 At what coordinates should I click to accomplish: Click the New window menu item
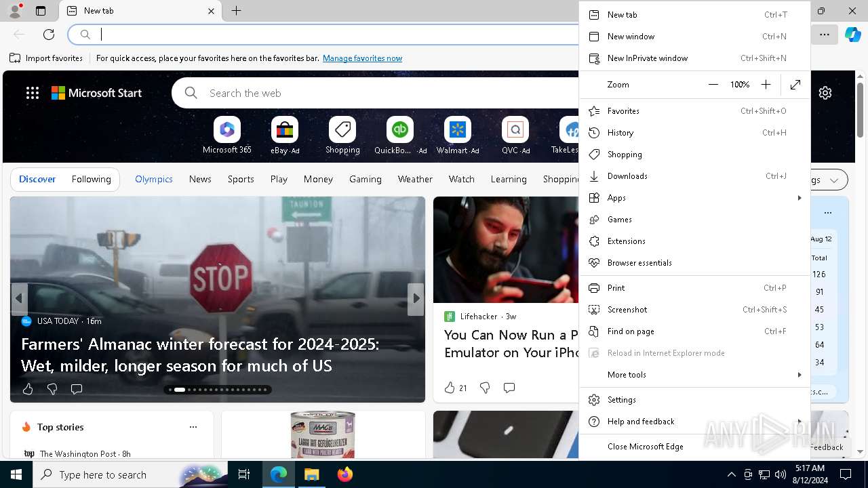coord(694,37)
